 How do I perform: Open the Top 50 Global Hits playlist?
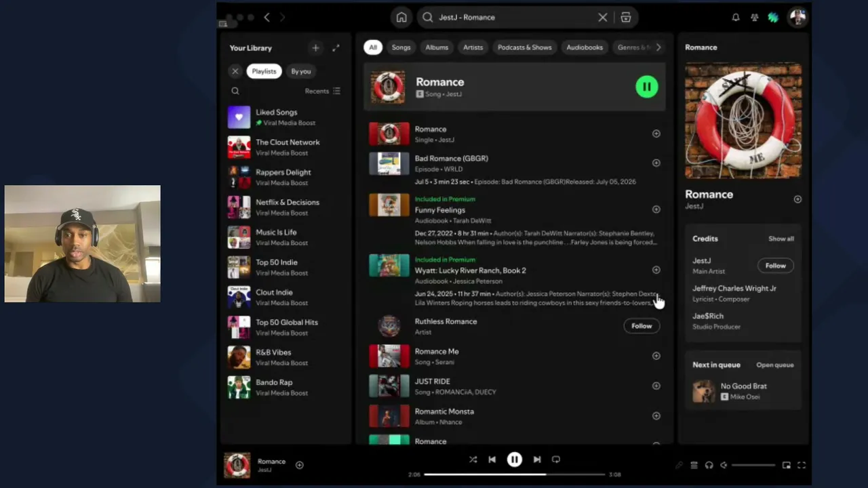285,327
